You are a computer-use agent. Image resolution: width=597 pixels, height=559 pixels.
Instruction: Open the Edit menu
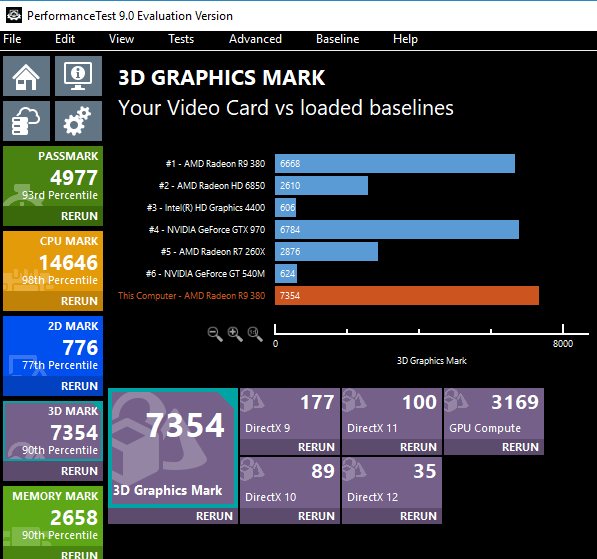click(x=65, y=39)
